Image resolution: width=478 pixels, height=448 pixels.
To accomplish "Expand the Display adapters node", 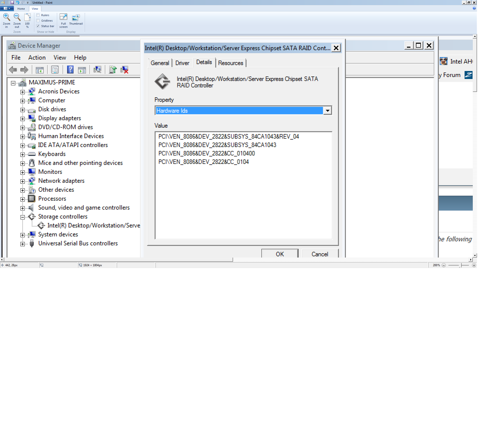I will pyautogui.click(x=23, y=119).
